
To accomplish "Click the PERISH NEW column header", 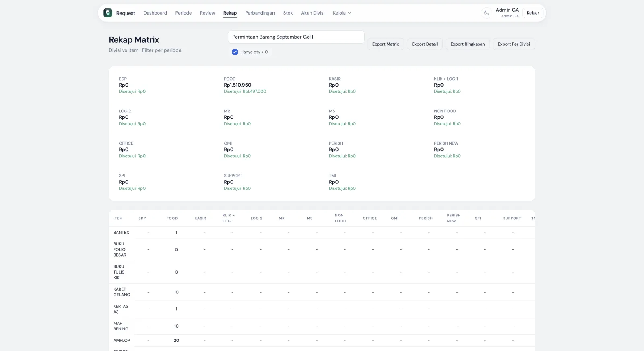I will click(x=454, y=218).
